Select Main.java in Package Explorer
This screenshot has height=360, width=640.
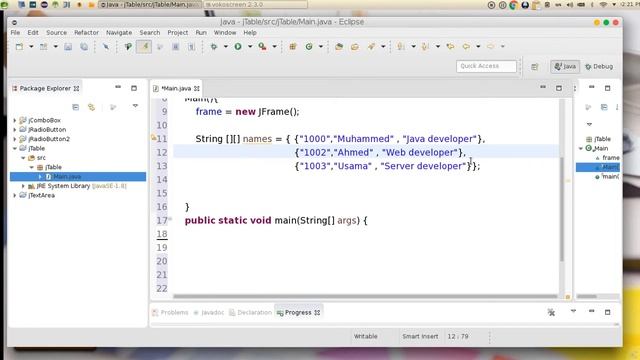coord(78,176)
